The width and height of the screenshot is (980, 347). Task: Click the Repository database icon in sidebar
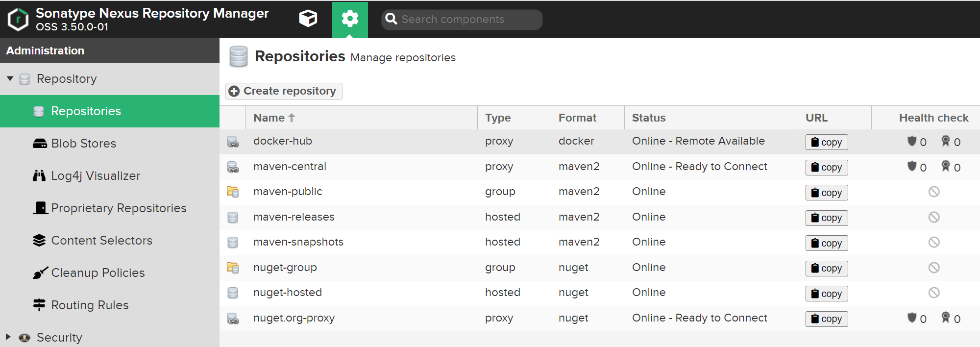pyautogui.click(x=24, y=79)
